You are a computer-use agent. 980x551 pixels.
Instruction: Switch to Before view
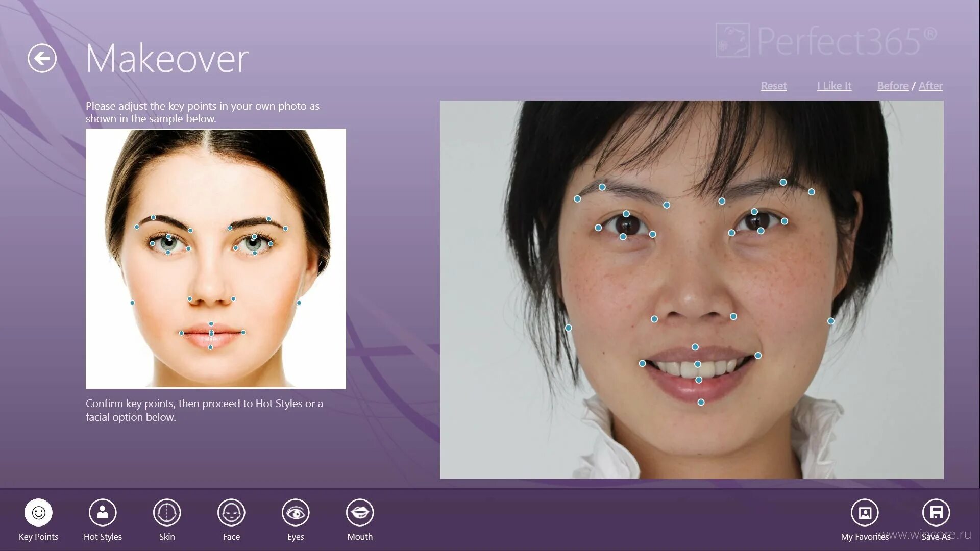coord(892,85)
